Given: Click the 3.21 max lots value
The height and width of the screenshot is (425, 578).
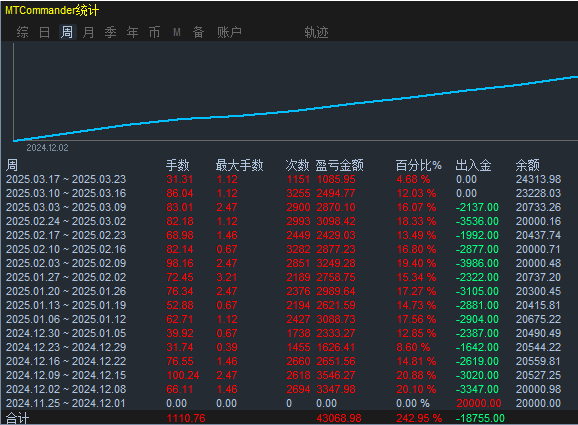Looking at the screenshot, I should point(227,278).
